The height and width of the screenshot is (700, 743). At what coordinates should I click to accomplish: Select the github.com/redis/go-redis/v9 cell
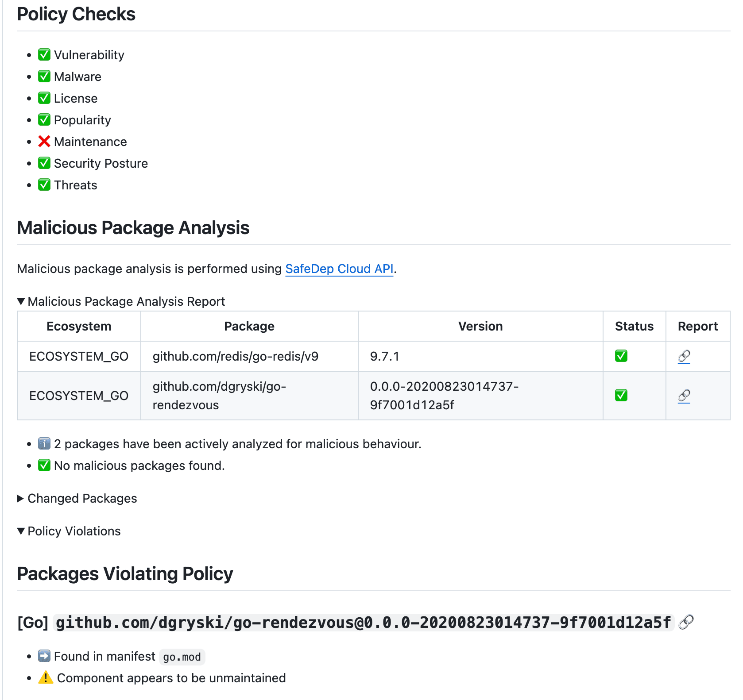(249, 356)
